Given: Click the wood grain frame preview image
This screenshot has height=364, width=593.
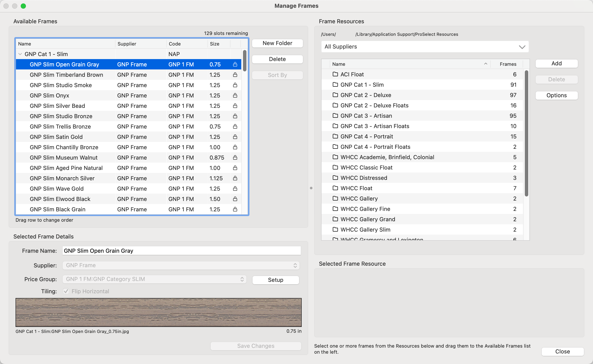Looking at the screenshot, I should coord(158,312).
